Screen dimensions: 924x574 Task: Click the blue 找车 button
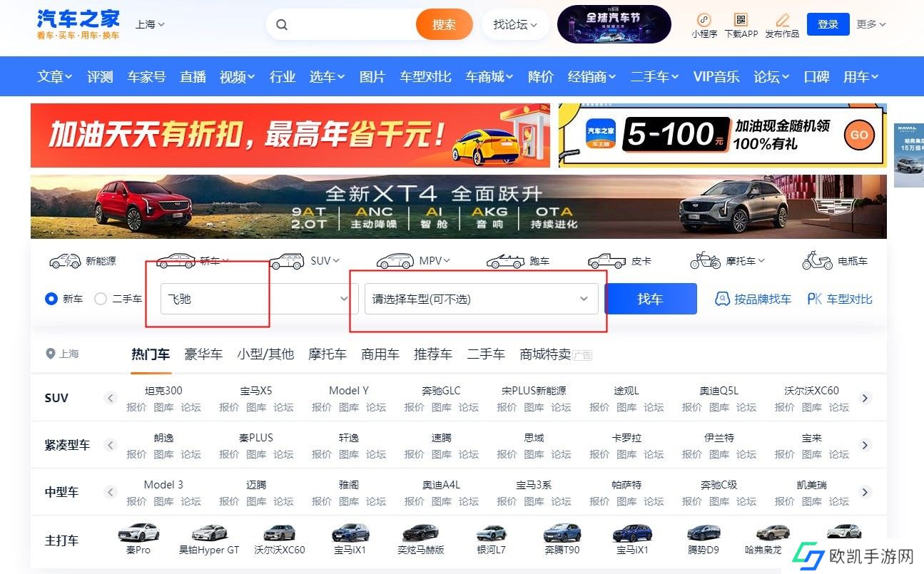coord(650,299)
